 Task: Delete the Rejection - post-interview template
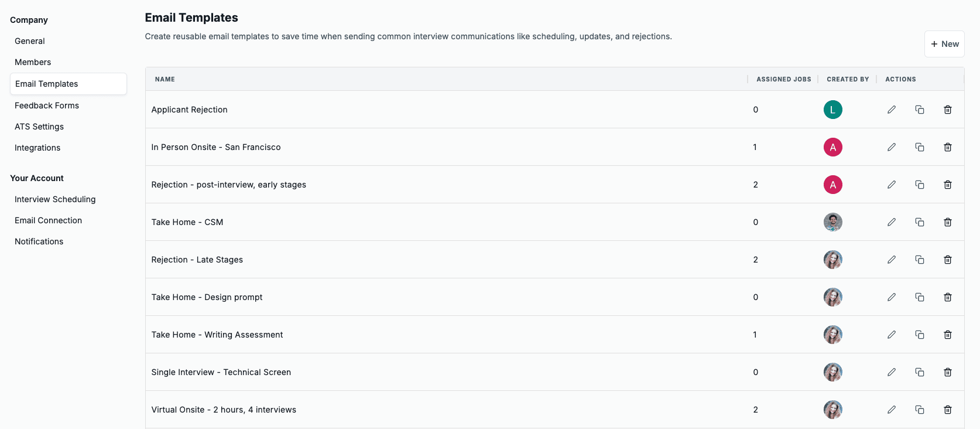[x=947, y=185]
